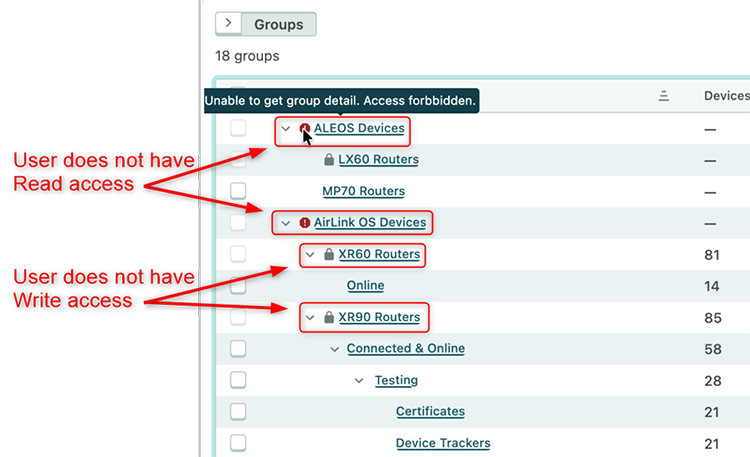This screenshot has width=750, height=457.
Task: Open the Device Trackers group link
Action: 443,443
